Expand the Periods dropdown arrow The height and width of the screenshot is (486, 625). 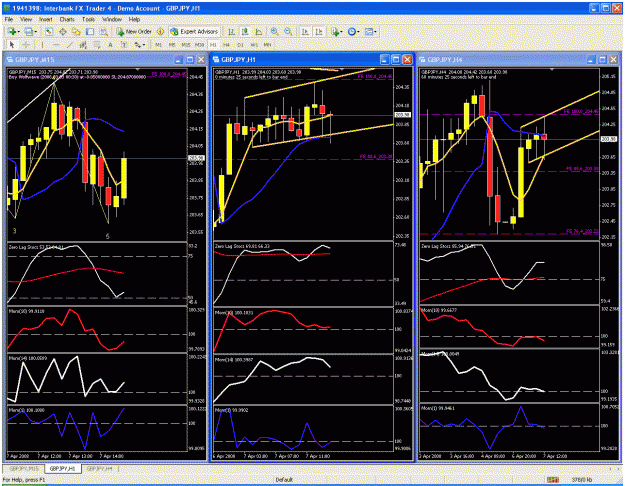[x=358, y=32]
